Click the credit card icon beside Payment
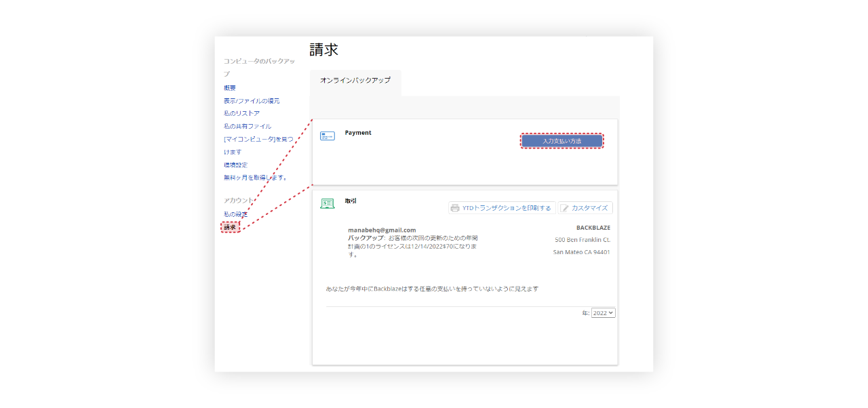 328,134
